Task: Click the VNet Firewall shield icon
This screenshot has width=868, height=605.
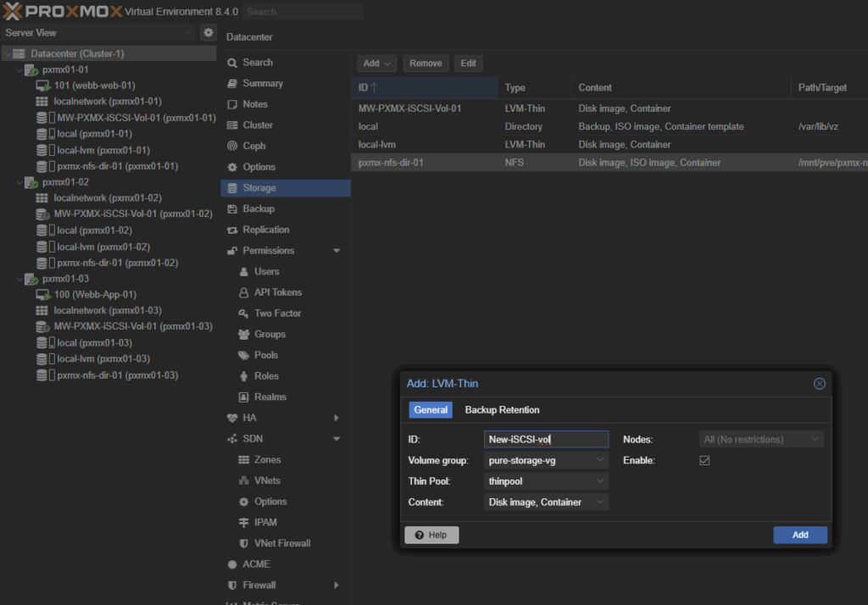Action: click(x=243, y=543)
